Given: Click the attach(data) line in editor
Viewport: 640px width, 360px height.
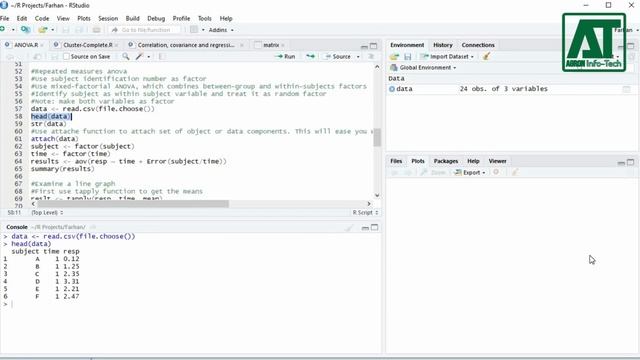Looking at the screenshot, I should click(x=54, y=139).
